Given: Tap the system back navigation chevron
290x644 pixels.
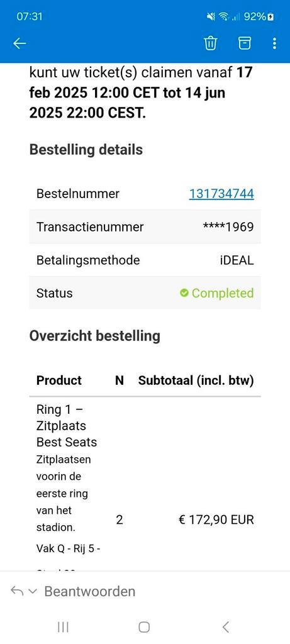Looking at the screenshot, I should (225, 627).
